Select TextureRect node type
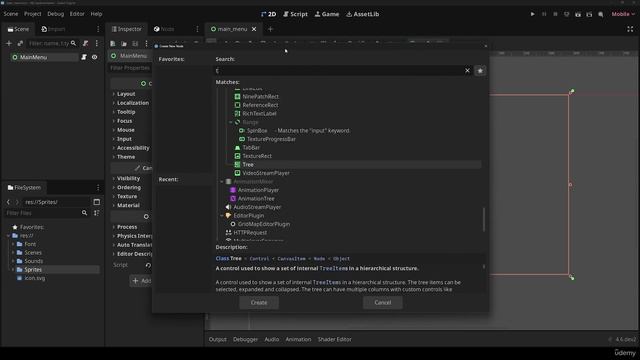Viewport: 640px width, 360px height. 257,156
